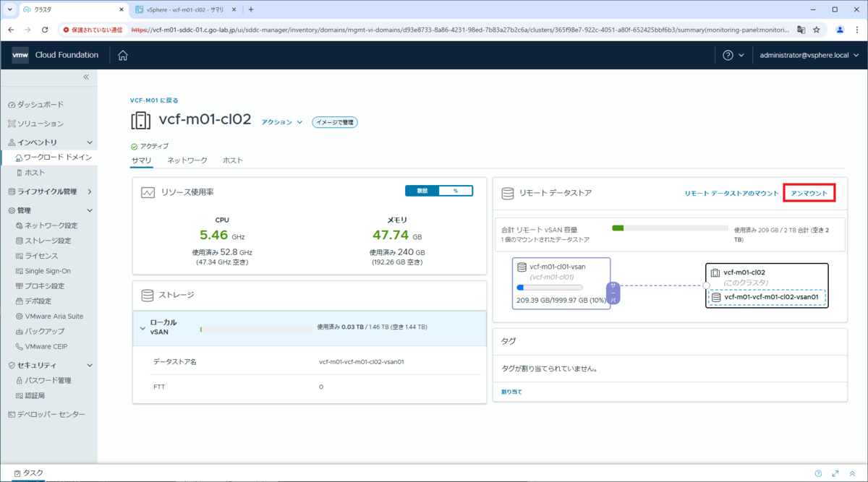Open VMware Aria Suite settings
The height and width of the screenshot is (482, 868).
pyautogui.click(x=48, y=316)
